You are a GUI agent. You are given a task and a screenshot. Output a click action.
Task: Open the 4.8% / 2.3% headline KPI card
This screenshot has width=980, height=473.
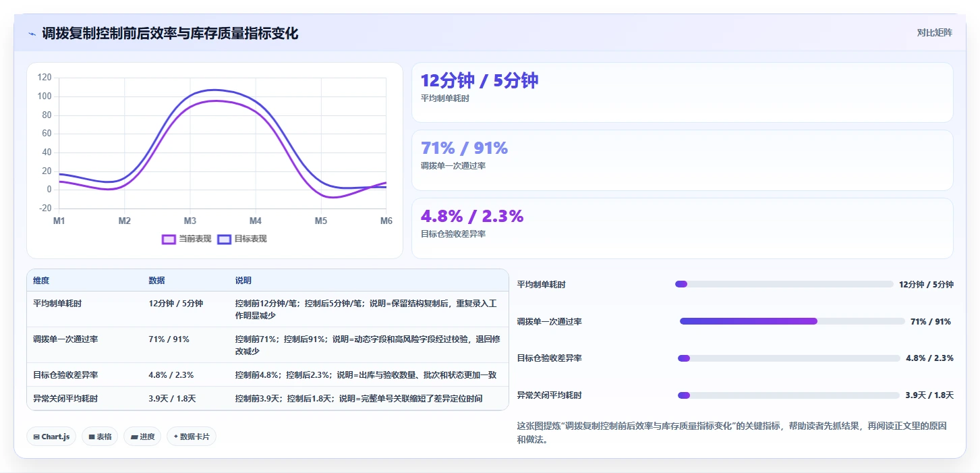coord(682,228)
